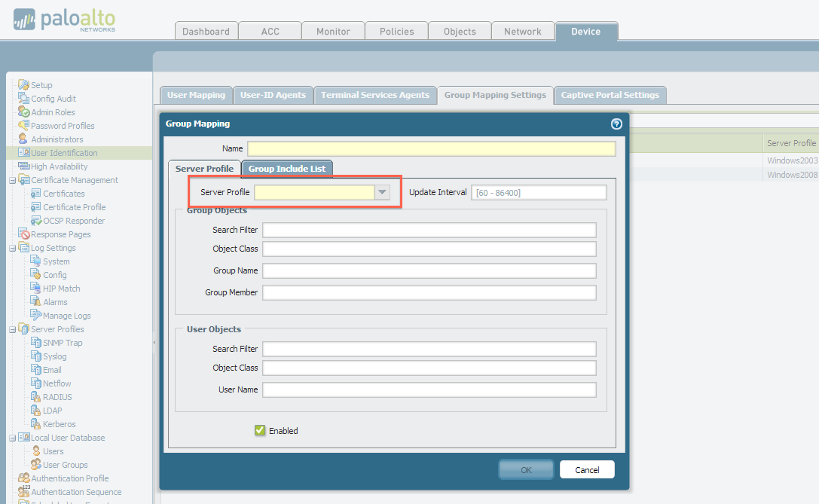This screenshot has height=504, width=819.
Task: Collapse the Certificate Management tree
Action: tap(11, 179)
